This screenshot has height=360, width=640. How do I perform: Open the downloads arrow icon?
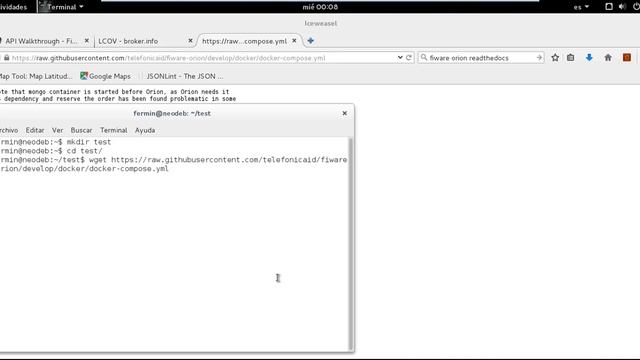coord(589,58)
